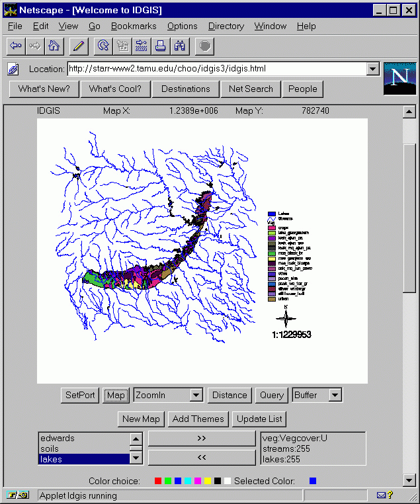Screen dimensions: 420x504
Task: Click the Query button
Action: tap(272, 395)
